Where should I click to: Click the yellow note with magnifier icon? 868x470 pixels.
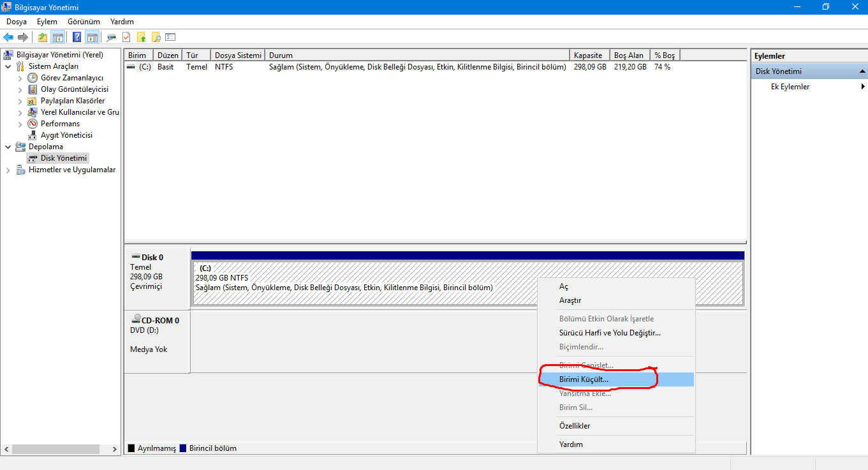point(156,37)
